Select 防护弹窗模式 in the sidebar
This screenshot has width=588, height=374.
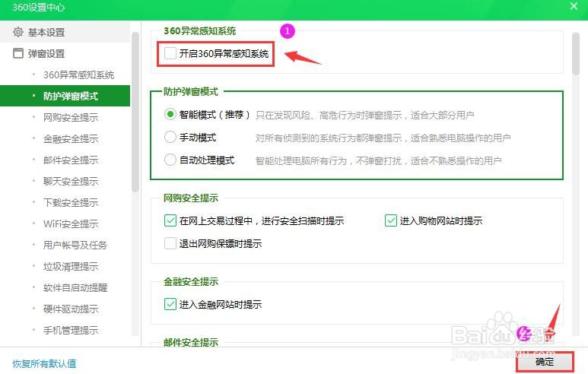[x=65, y=96]
